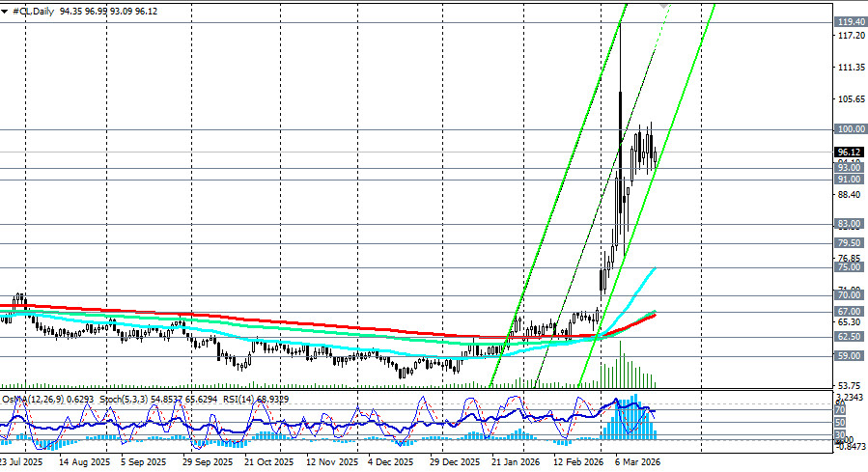Click the RSI(14) indicator label

pyautogui.click(x=256, y=399)
